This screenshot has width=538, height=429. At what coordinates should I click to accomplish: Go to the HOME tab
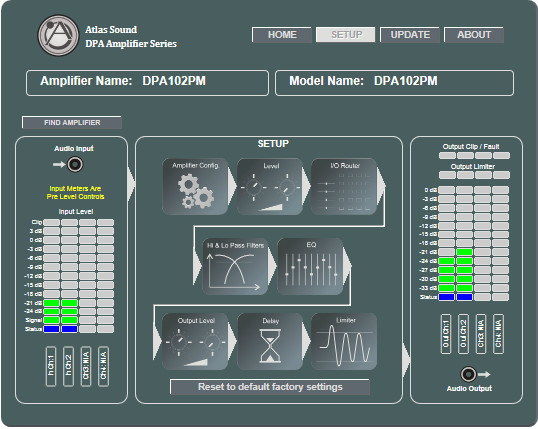click(282, 35)
